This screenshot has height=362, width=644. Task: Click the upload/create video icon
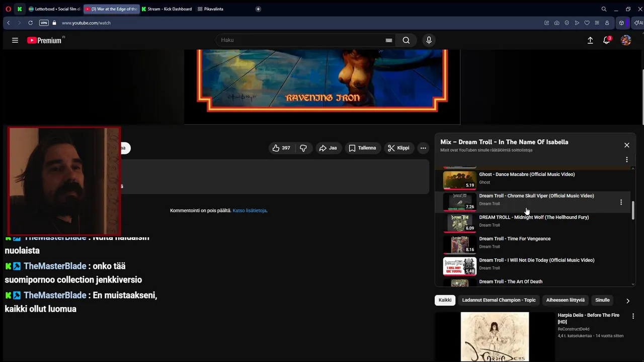(590, 40)
